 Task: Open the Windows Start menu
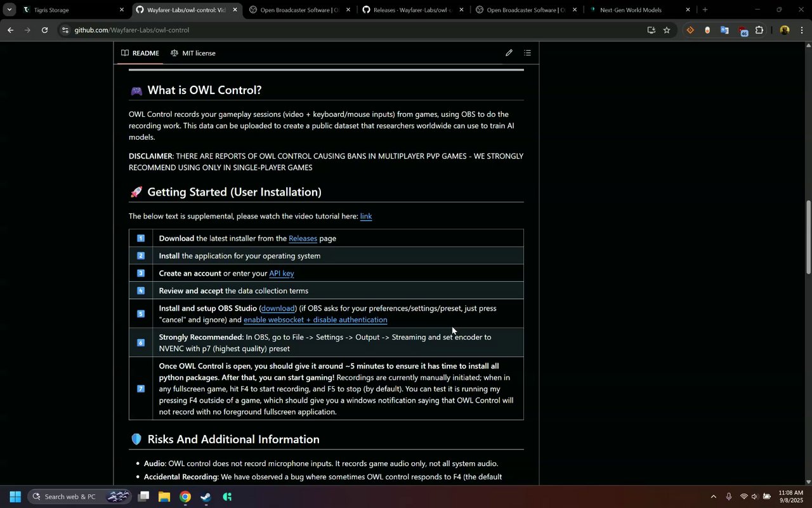point(15,497)
